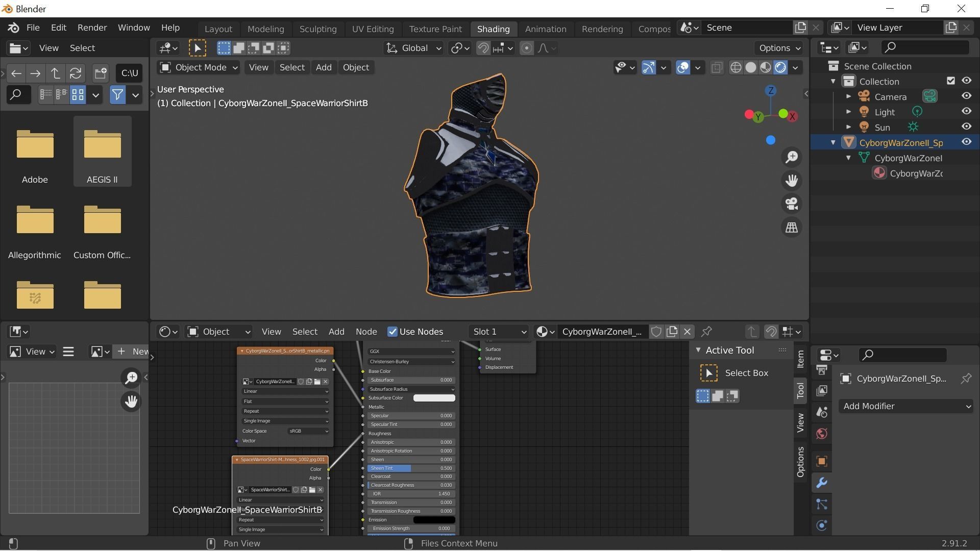Open the Render menu
The width and height of the screenshot is (980, 551).
pyautogui.click(x=92, y=28)
